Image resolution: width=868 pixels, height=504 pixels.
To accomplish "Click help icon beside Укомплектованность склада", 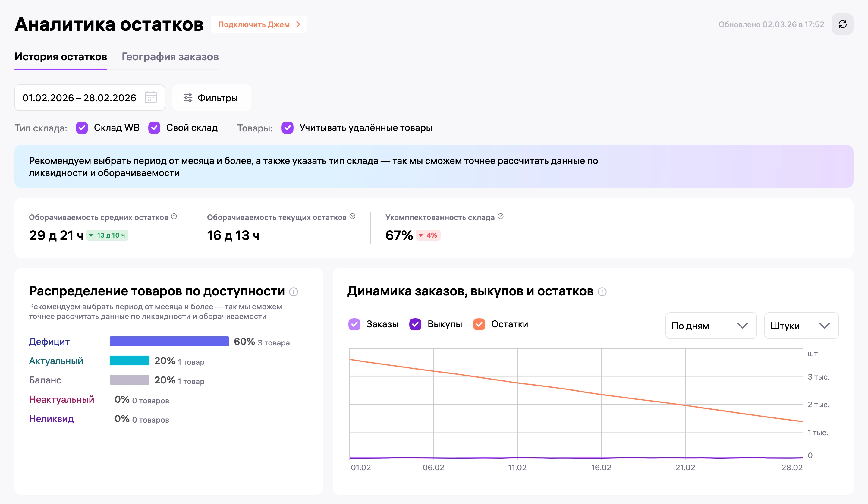I will click(501, 216).
